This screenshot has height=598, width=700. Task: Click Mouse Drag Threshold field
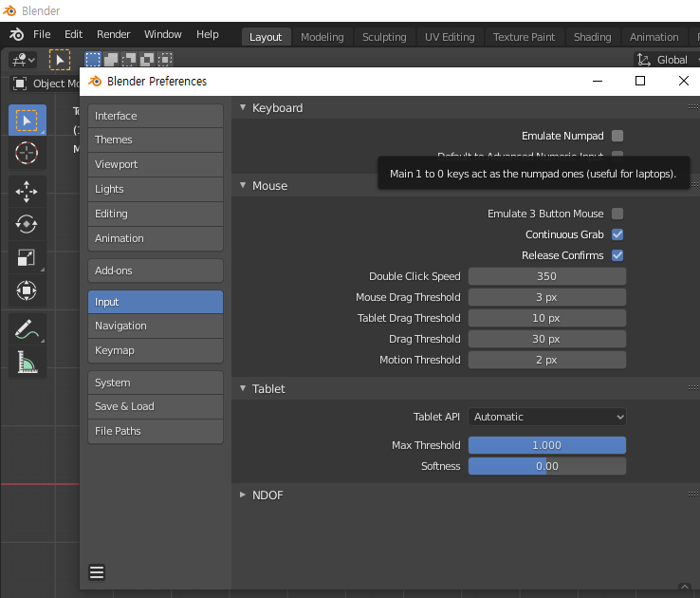coord(547,297)
